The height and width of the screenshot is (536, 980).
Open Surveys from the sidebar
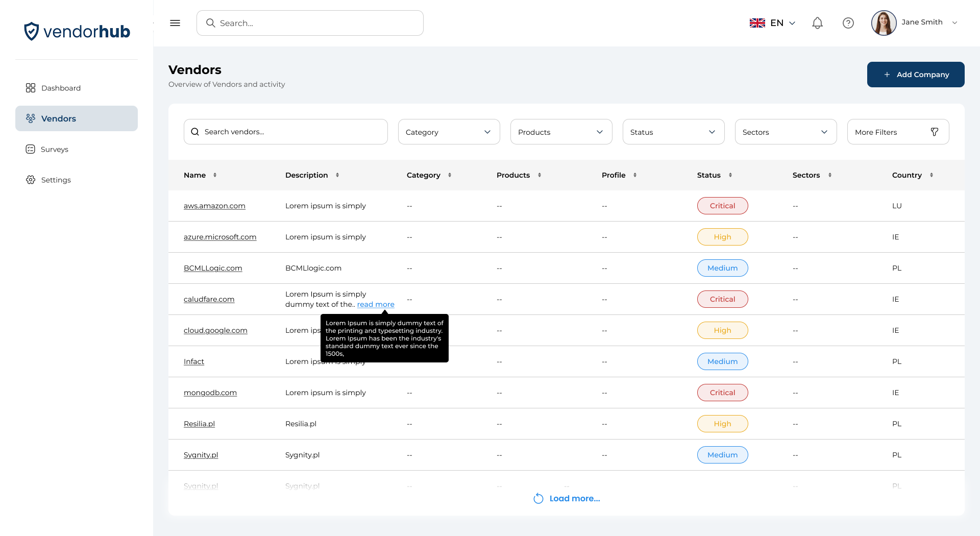pyautogui.click(x=54, y=149)
